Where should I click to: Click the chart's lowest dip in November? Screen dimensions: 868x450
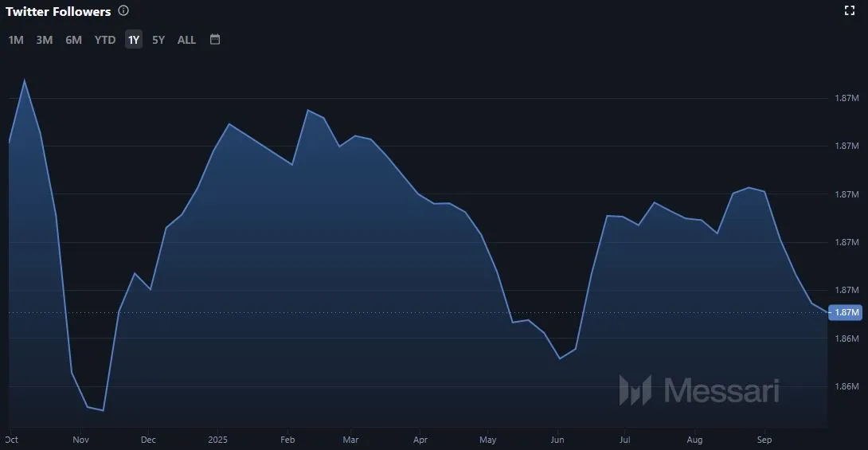pyautogui.click(x=103, y=411)
